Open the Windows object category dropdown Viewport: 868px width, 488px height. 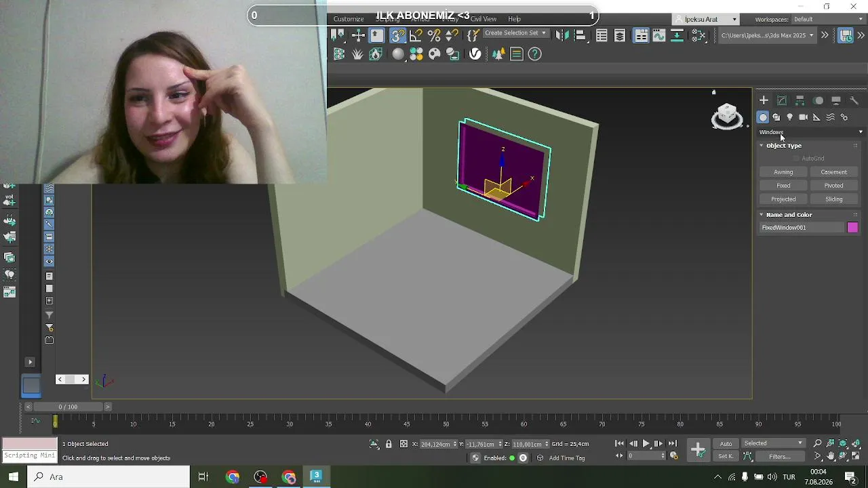click(x=811, y=132)
